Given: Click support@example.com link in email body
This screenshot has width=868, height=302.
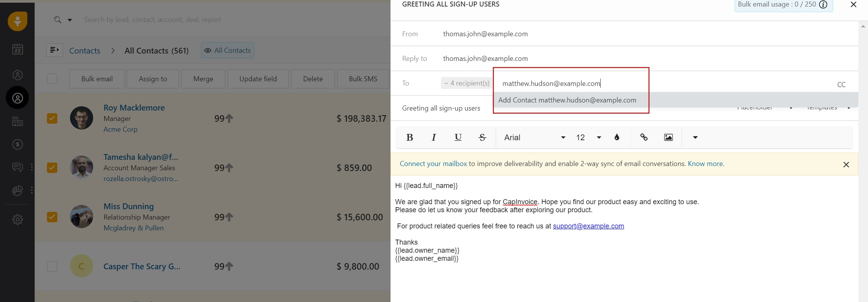Looking at the screenshot, I should pos(588,226).
